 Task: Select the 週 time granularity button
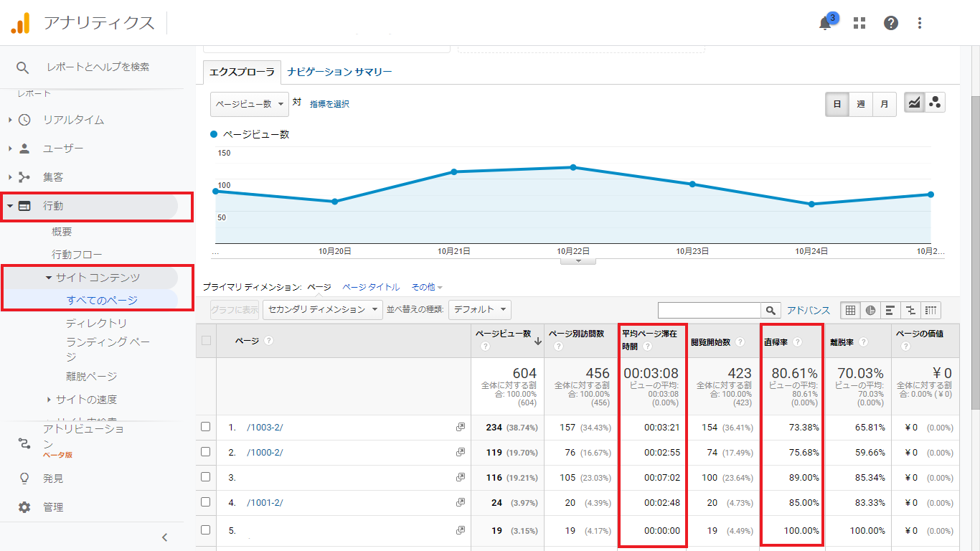click(x=860, y=104)
